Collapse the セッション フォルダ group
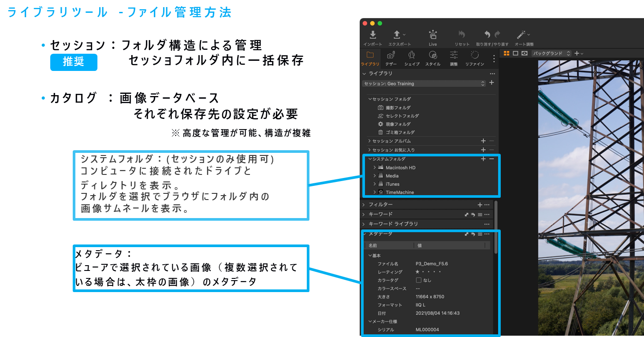This screenshot has width=644, height=337. click(370, 99)
